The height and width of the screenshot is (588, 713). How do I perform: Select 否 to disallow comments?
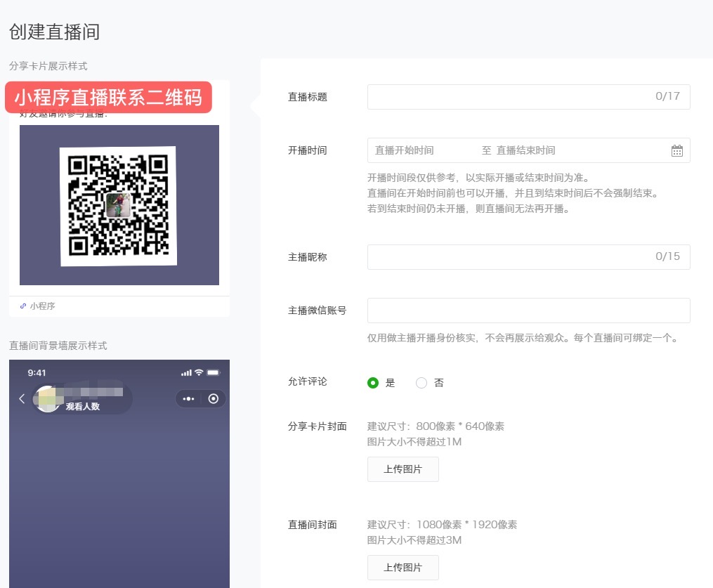pos(421,383)
